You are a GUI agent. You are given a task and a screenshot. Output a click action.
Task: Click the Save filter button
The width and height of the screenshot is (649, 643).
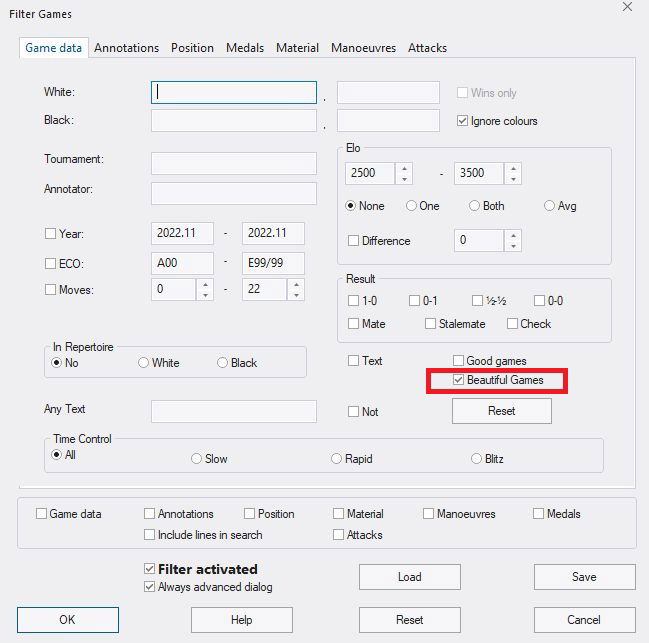coord(584,577)
